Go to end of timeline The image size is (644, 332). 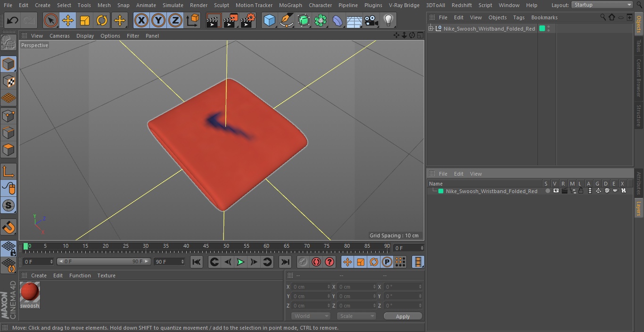click(285, 262)
